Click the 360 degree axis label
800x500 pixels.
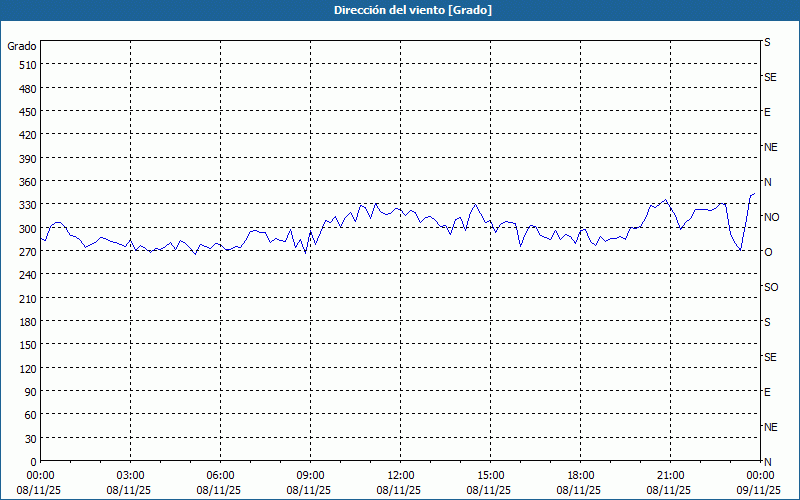(x=28, y=182)
